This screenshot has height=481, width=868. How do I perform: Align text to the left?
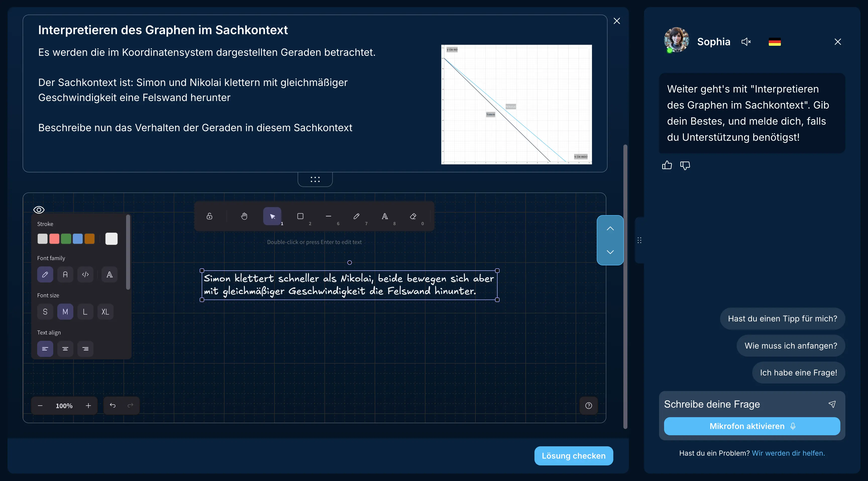45,349
